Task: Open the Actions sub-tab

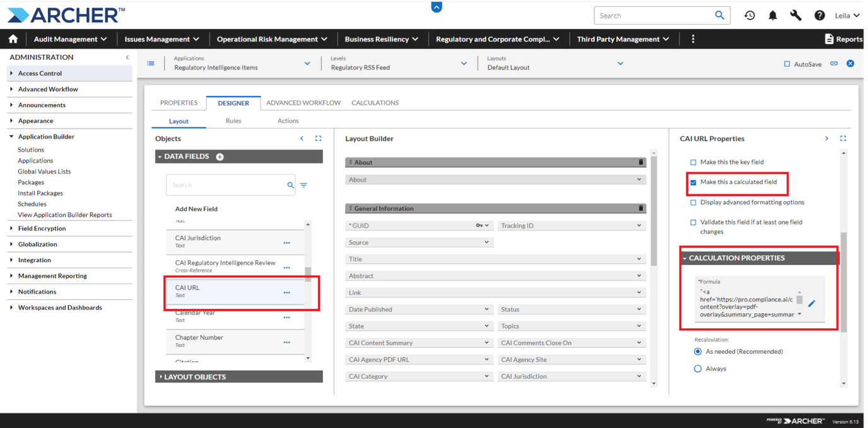Action: coord(288,121)
